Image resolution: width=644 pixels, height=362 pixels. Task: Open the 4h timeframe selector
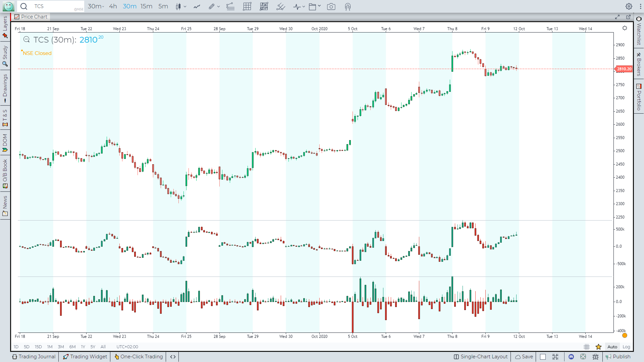(114, 6)
